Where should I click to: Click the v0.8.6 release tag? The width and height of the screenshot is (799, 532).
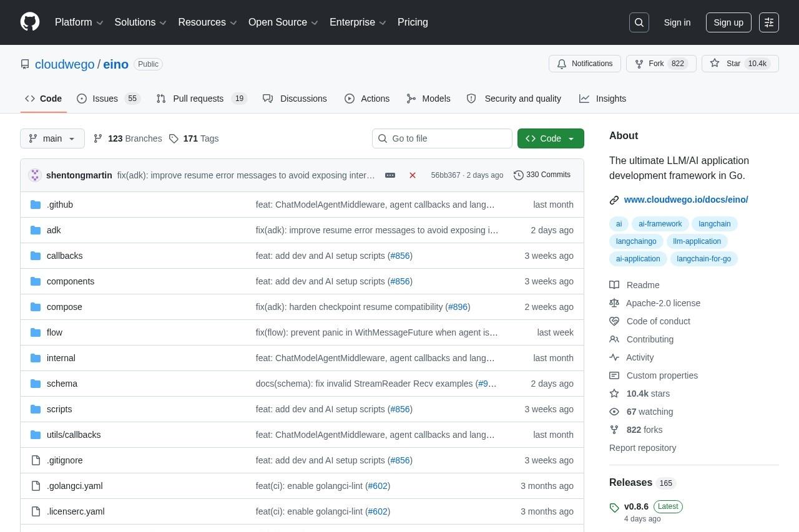tap(636, 506)
